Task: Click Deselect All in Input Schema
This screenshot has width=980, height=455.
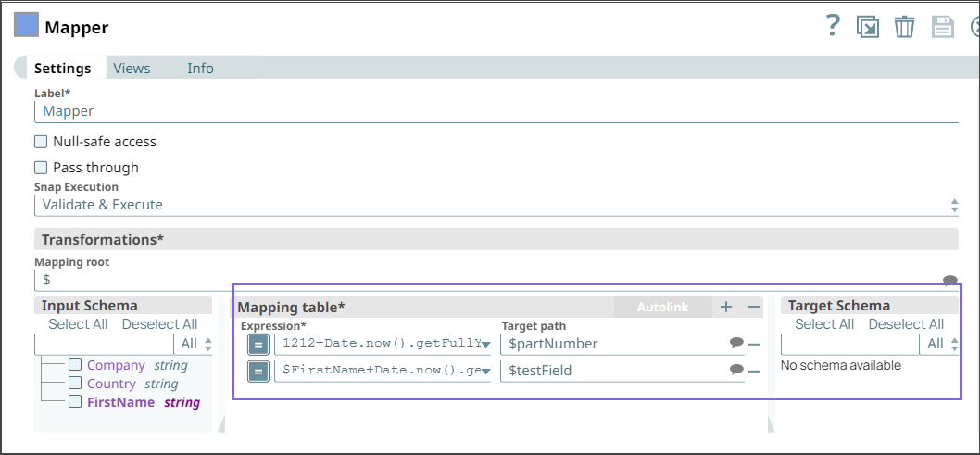Action: pos(160,324)
